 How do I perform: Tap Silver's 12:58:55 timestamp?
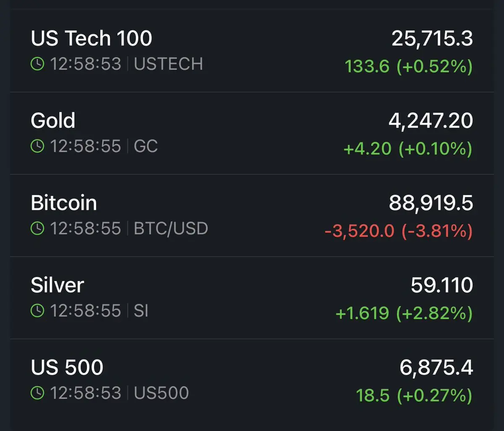point(85,311)
